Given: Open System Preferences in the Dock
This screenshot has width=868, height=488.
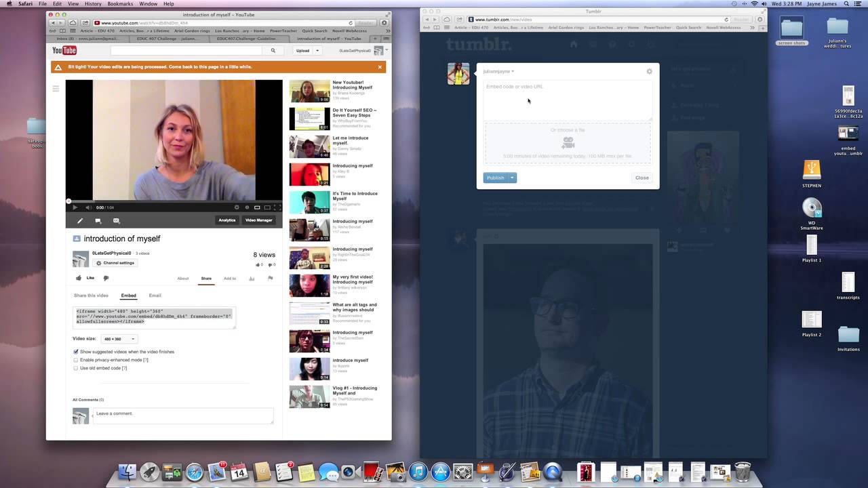Looking at the screenshot, I should [x=462, y=472].
